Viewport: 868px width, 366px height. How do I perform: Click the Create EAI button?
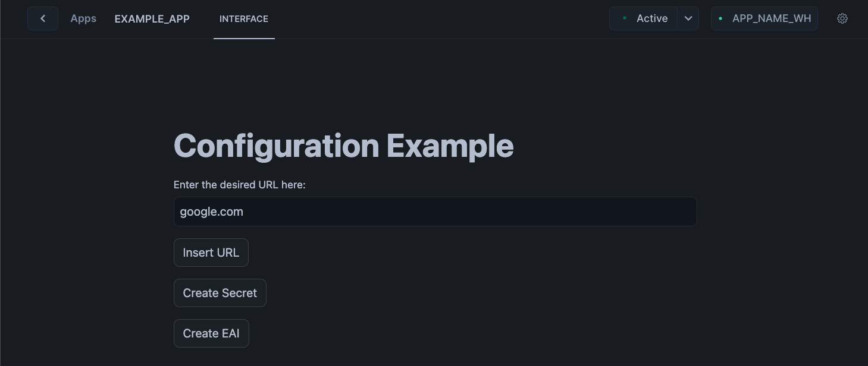(211, 333)
